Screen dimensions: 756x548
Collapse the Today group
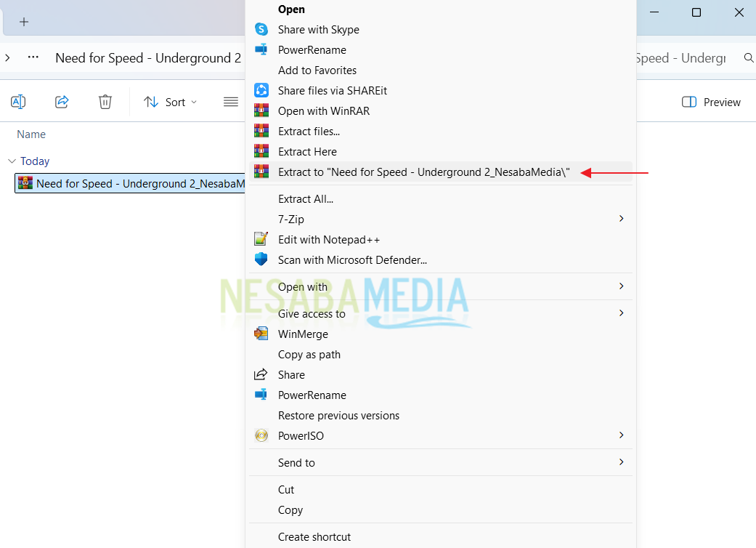point(12,161)
